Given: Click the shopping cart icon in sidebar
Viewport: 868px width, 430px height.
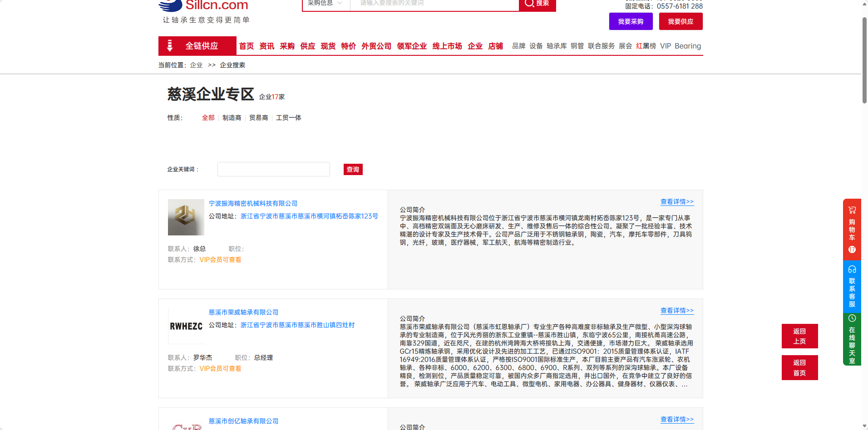Looking at the screenshot, I should click(x=852, y=210).
